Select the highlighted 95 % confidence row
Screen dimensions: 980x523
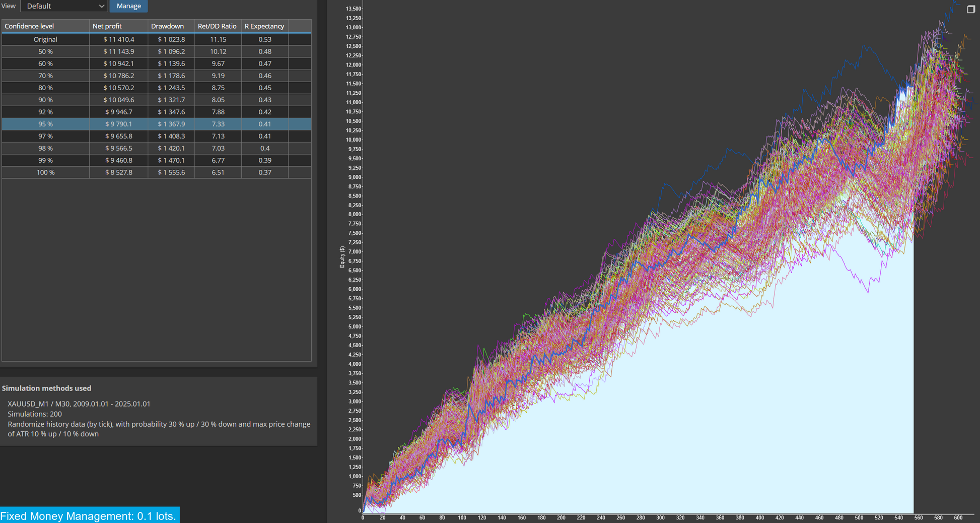click(157, 124)
